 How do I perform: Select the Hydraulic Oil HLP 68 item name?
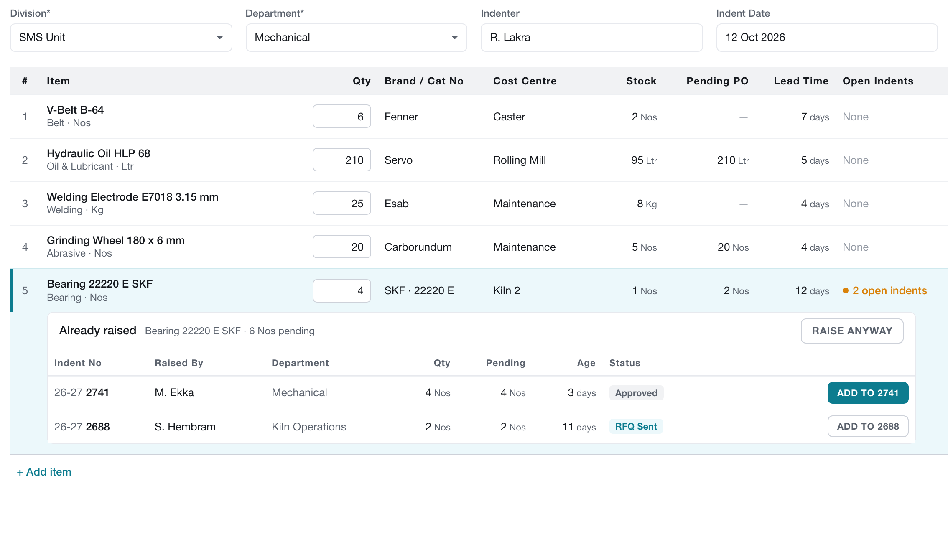tap(98, 153)
